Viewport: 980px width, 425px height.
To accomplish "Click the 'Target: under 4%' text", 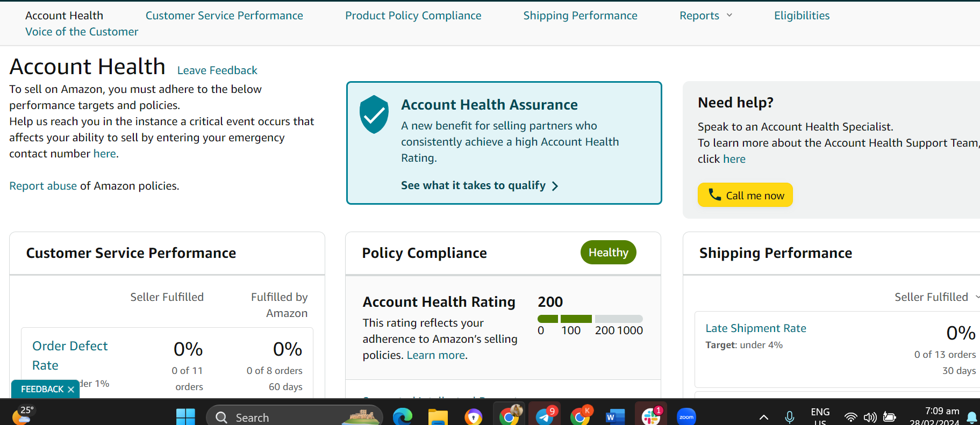I will 744,345.
